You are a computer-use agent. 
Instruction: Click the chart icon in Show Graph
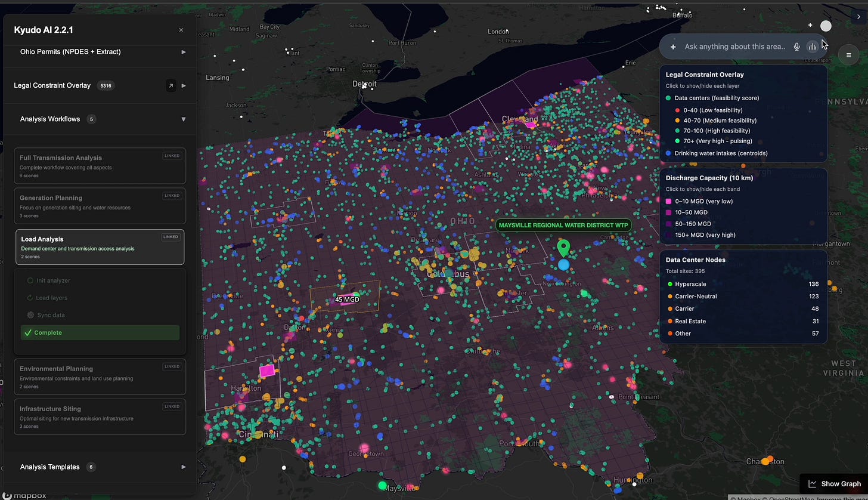pyautogui.click(x=812, y=484)
